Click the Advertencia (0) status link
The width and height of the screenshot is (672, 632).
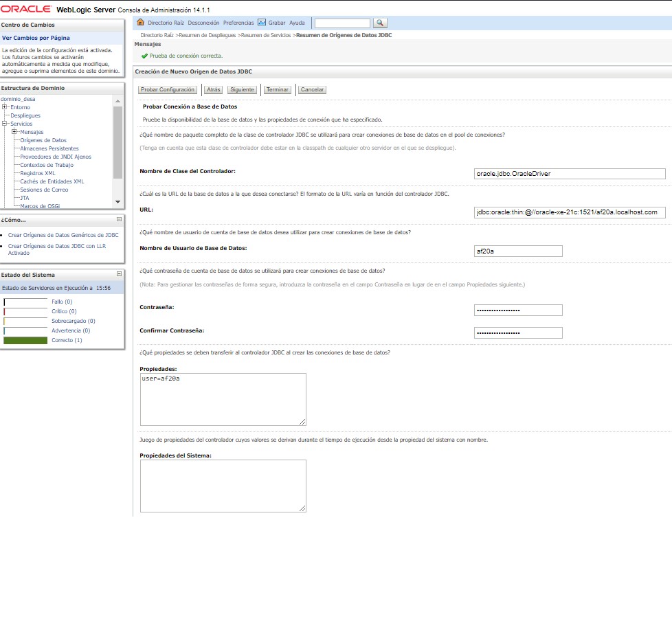point(71,330)
